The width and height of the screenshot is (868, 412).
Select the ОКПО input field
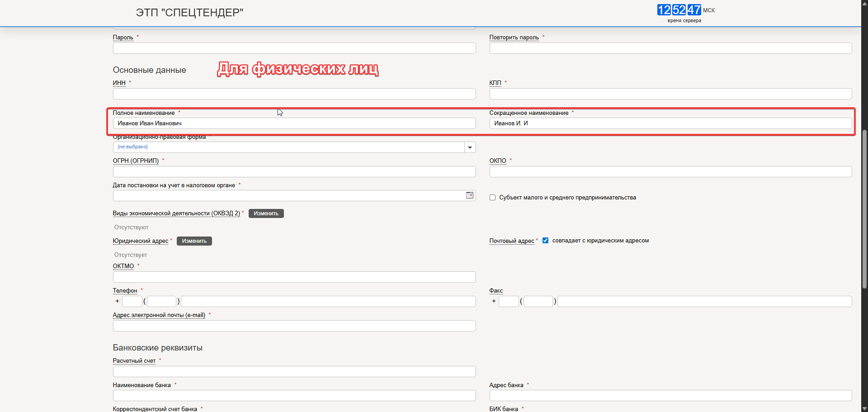click(670, 172)
